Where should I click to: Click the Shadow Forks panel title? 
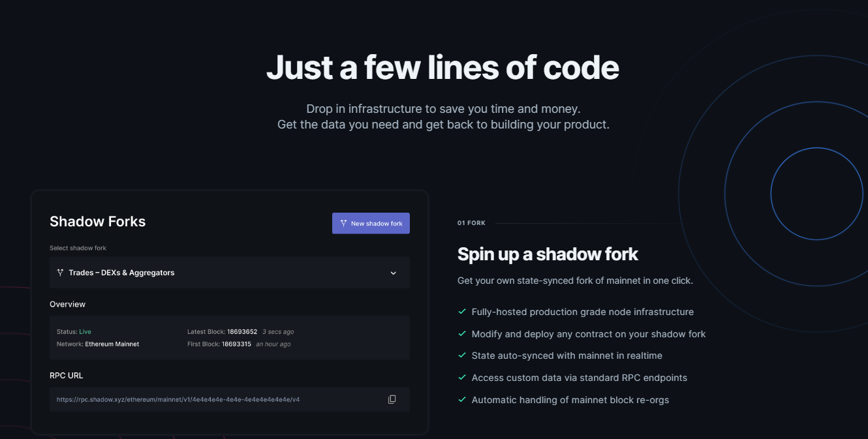97,222
